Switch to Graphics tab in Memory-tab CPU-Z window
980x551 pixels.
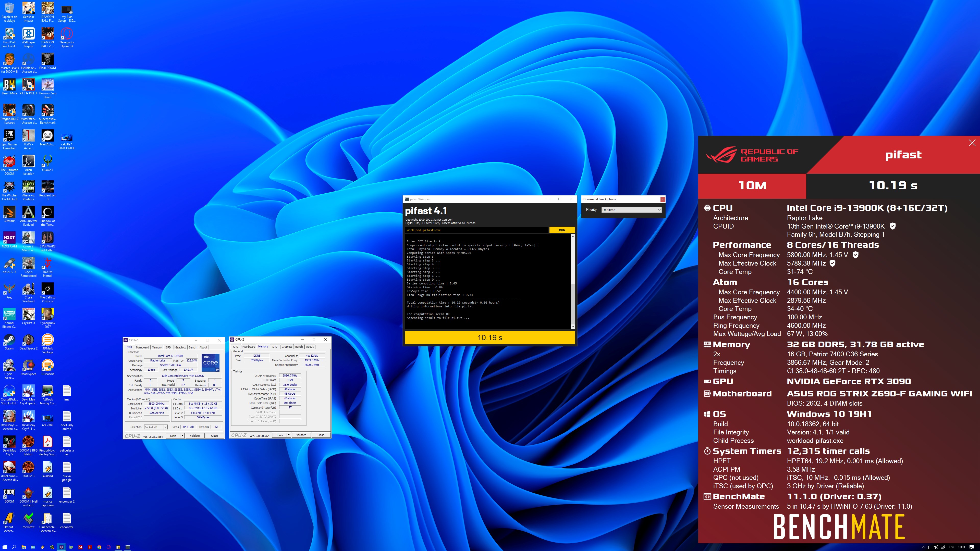(287, 346)
